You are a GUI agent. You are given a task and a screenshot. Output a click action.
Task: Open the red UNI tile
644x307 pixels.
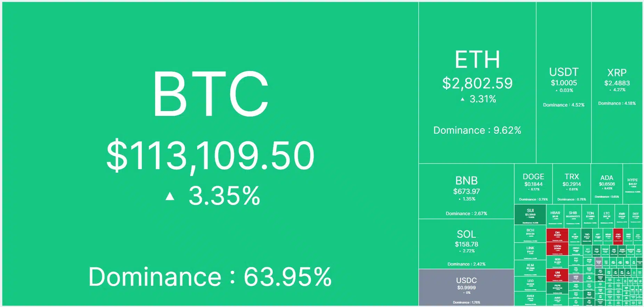[x=557, y=275]
